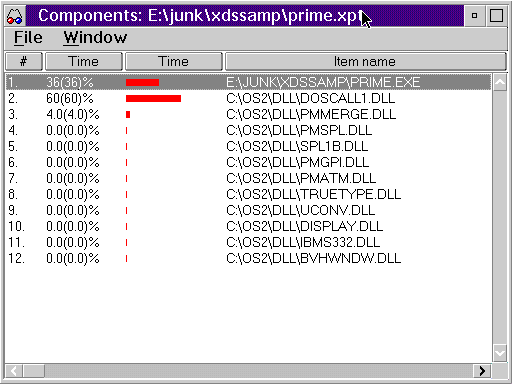Click the Components title bar
This screenshot has height=384, width=512.
245,16
